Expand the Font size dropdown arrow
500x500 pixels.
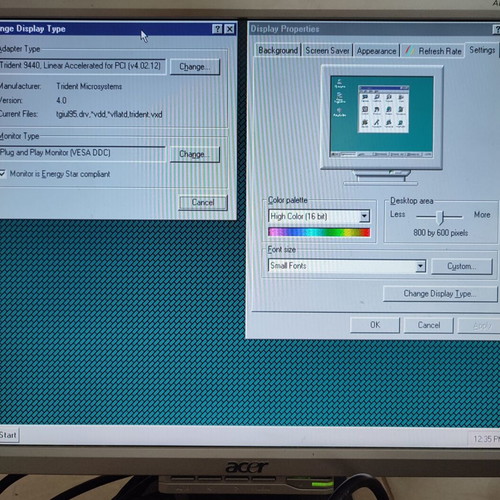tap(420, 266)
